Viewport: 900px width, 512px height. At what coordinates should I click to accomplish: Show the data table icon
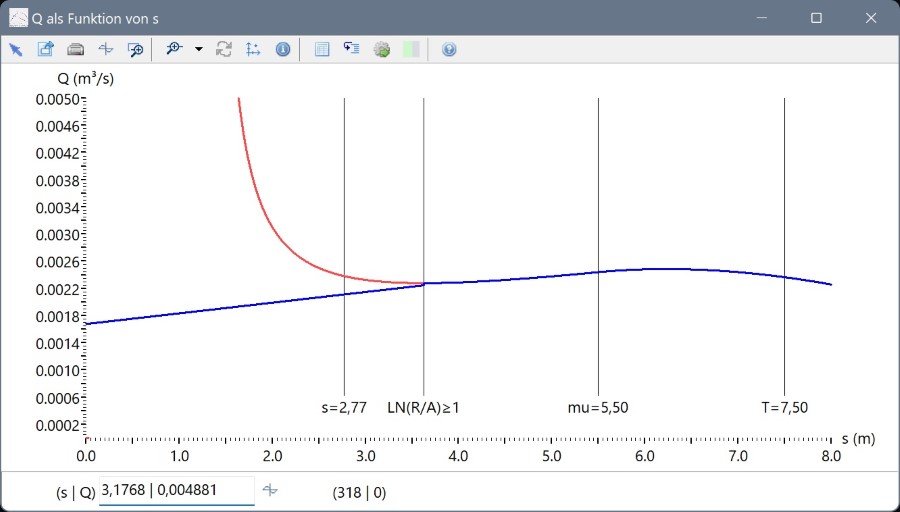tap(322, 49)
